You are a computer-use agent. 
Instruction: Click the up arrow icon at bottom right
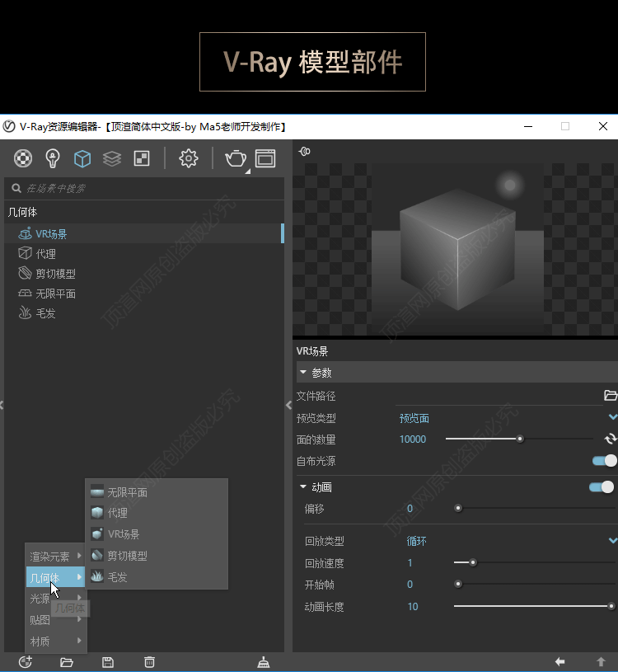(x=601, y=662)
